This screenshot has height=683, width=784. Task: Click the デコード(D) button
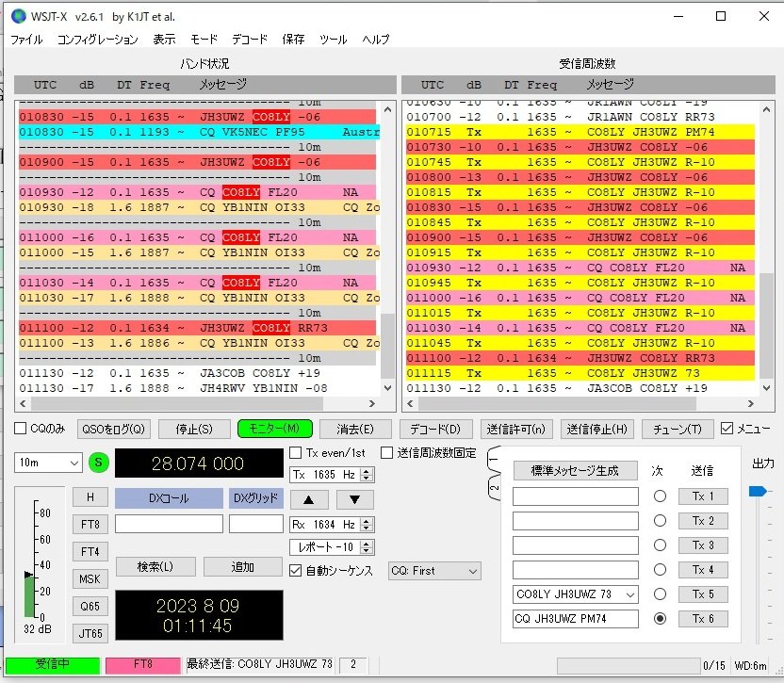[x=435, y=429]
